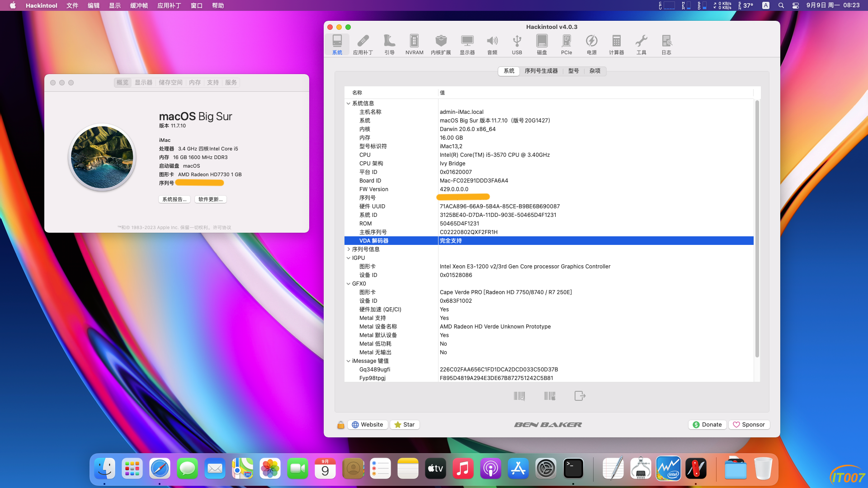Screen dimensions: 868x488
Task: Collapse the IGPU tree group
Action: [349, 258]
